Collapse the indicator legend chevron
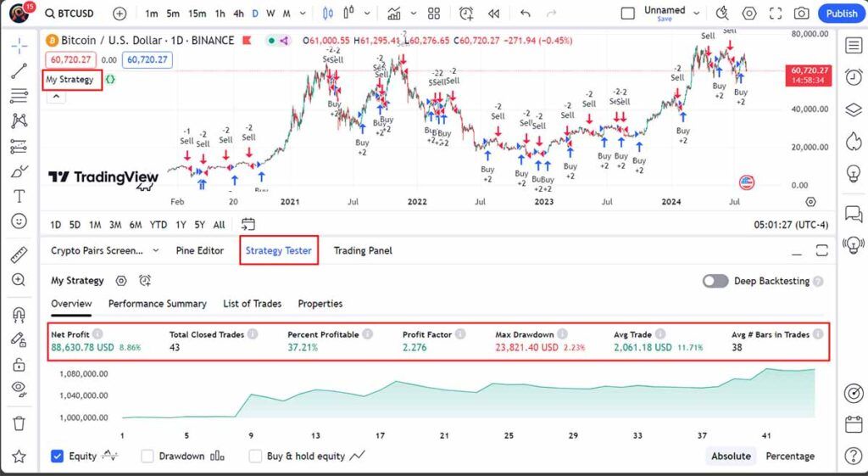The image size is (868, 476). [x=54, y=97]
